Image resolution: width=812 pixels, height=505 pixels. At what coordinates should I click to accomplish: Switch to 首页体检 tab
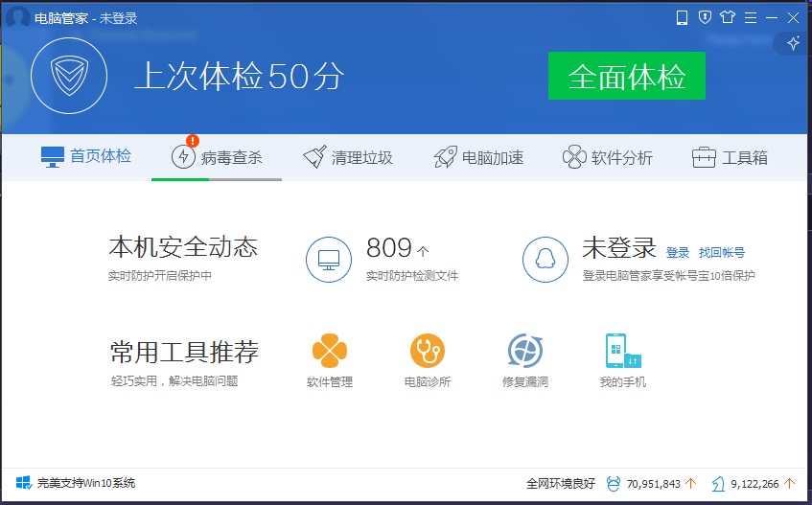tap(86, 157)
